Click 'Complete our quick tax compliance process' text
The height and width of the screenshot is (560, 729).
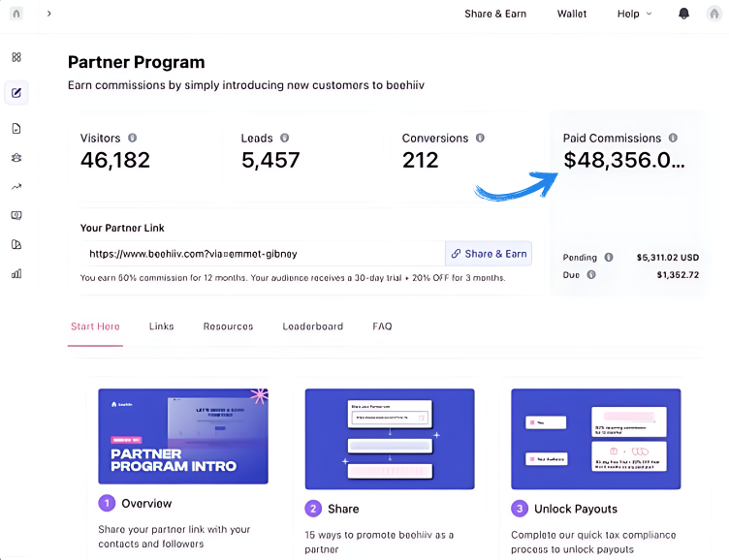593,542
